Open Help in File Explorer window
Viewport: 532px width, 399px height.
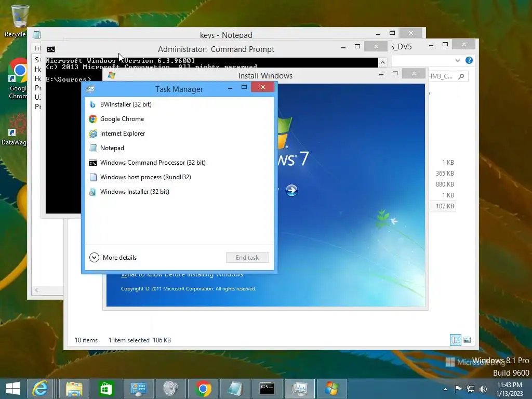[x=469, y=60]
